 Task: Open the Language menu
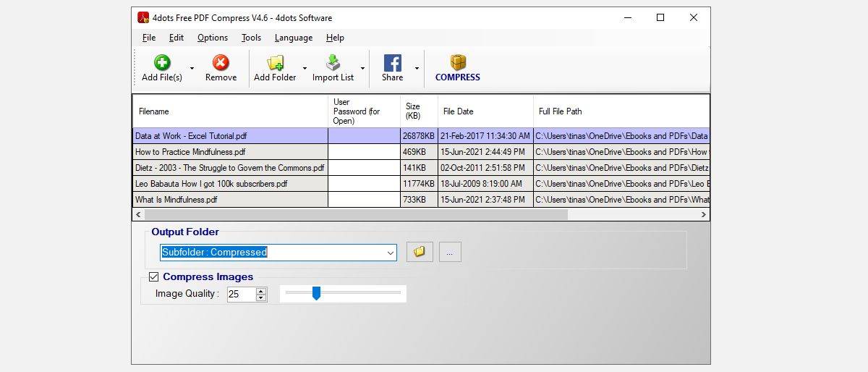pyautogui.click(x=294, y=38)
